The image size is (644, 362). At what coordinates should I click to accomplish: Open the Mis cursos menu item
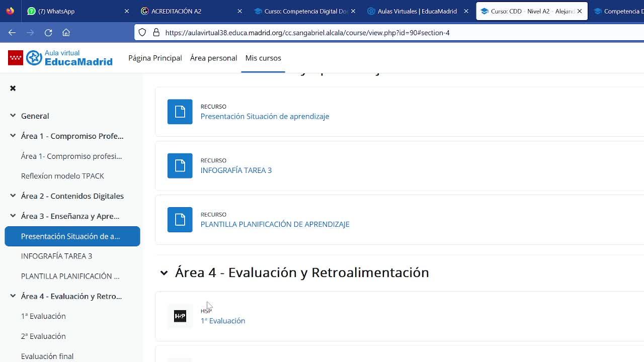point(263,58)
